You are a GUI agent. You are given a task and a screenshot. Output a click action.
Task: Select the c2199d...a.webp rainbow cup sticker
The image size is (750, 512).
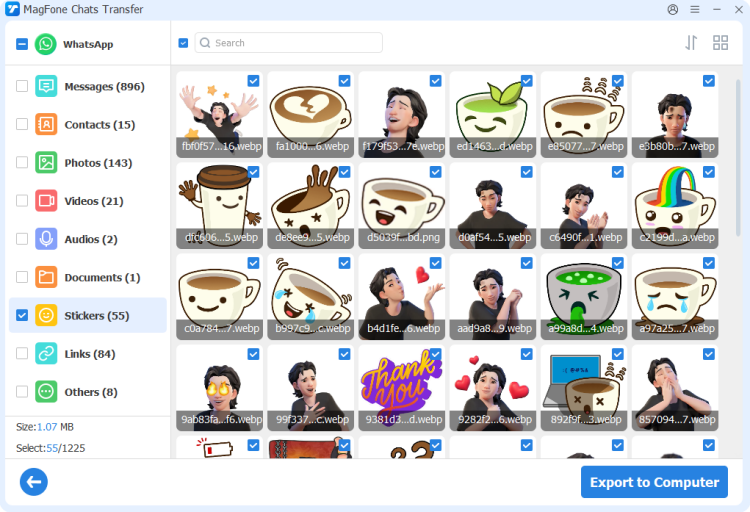tap(675, 206)
